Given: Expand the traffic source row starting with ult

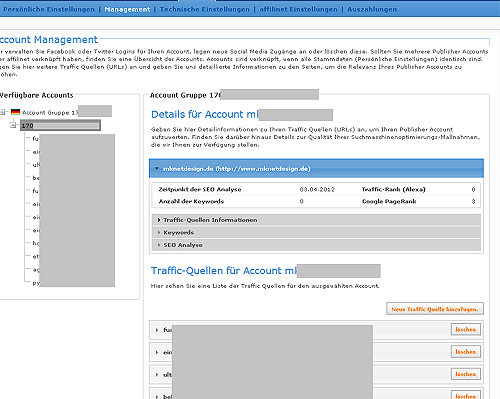Looking at the screenshot, I should click(x=157, y=375).
